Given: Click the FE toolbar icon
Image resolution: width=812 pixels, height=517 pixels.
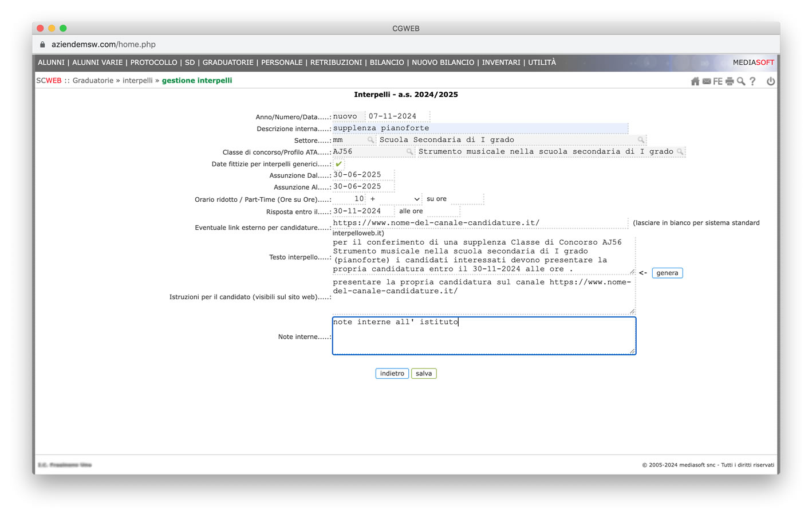Looking at the screenshot, I should click(x=718, y=81).
